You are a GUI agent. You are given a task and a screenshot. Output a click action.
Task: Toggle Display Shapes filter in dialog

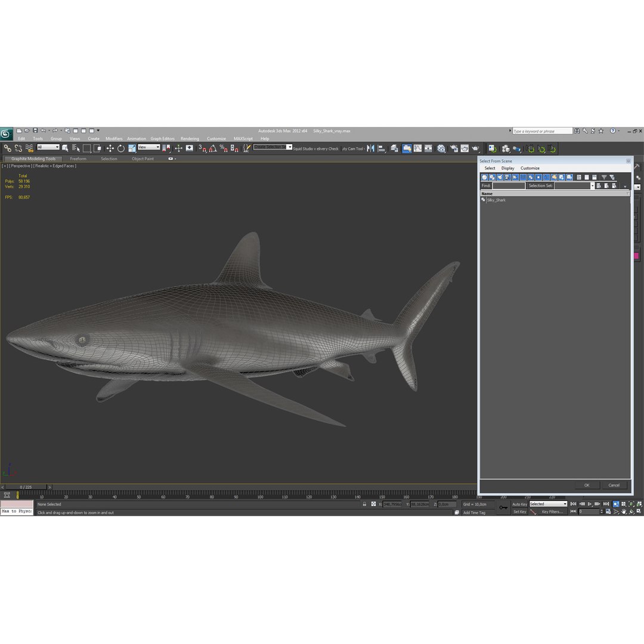pyautogui.click(x=492, y=177)
